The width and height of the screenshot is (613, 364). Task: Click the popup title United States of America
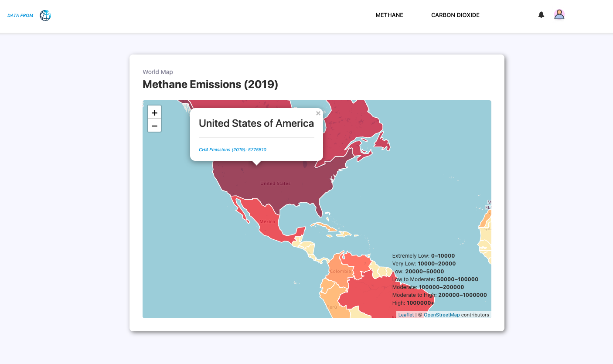coord(256,123)
